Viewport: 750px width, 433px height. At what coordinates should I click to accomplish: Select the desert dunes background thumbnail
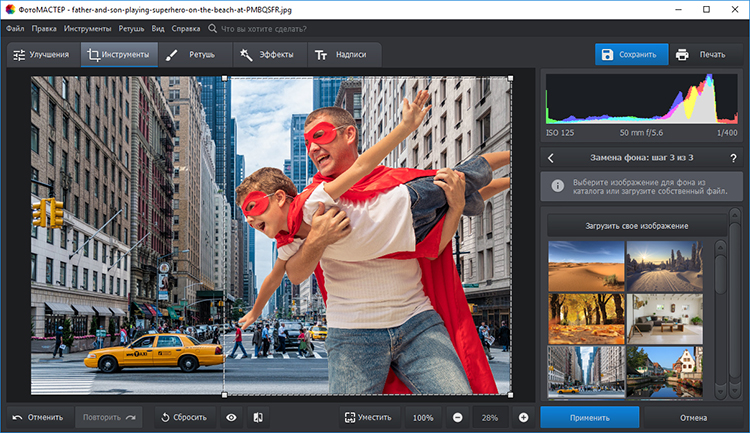coord(586,264)
